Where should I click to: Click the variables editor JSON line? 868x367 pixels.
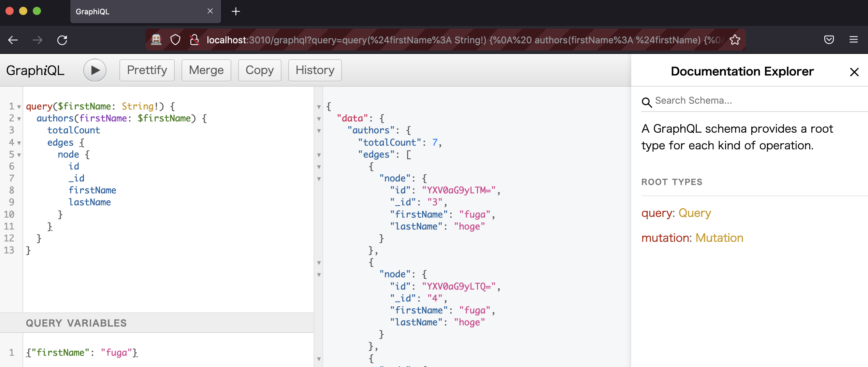(x=82, y=352)
